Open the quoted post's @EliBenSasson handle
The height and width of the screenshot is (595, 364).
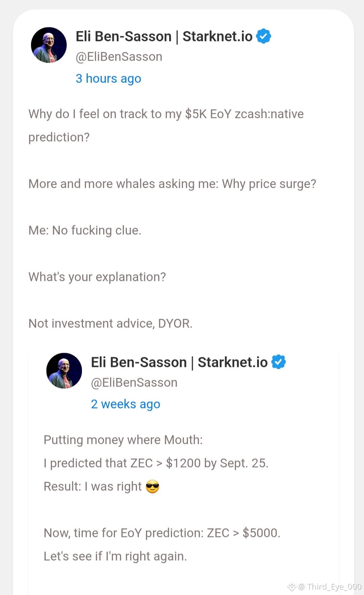click(134, 382)
